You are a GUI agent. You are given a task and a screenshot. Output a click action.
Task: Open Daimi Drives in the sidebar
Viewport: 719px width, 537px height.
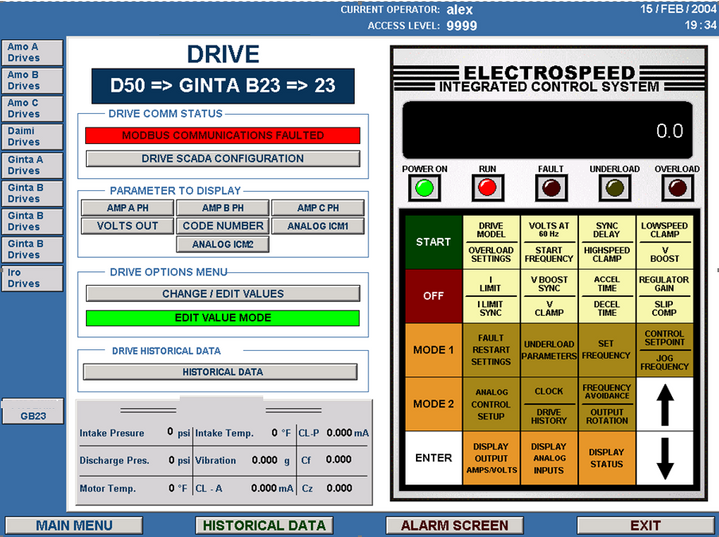[32, 137]
